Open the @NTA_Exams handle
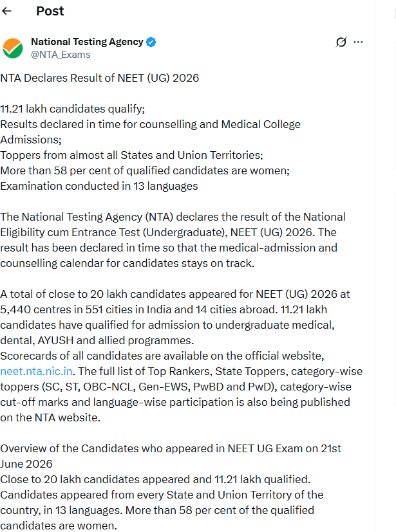 click(61, 55)
